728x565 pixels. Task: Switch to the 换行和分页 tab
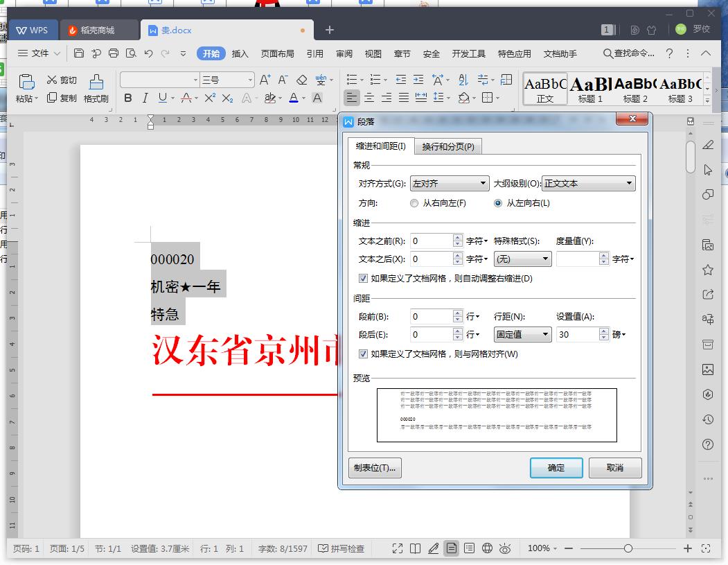[447, 146]
